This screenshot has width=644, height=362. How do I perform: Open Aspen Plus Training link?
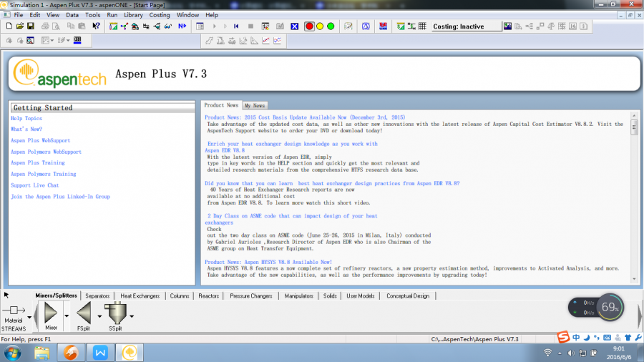tap(38, 162)
